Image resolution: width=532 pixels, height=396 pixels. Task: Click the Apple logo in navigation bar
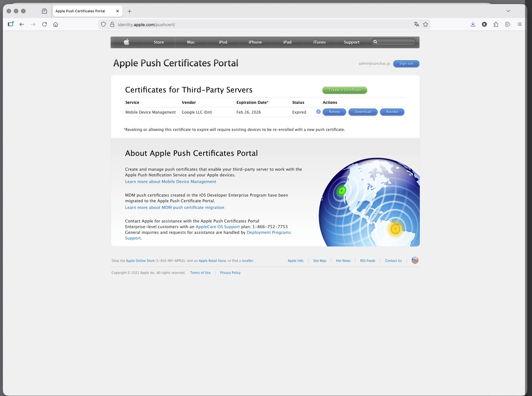point(127,42)
